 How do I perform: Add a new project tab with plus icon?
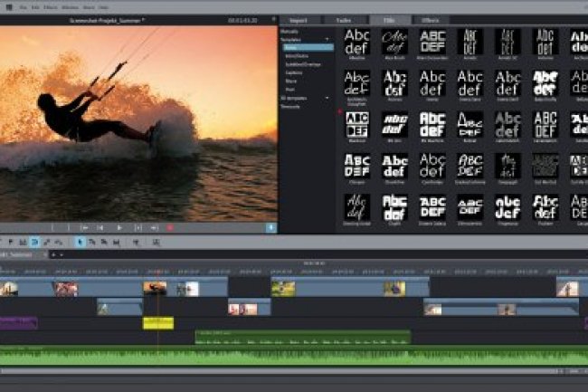point(52,255)
